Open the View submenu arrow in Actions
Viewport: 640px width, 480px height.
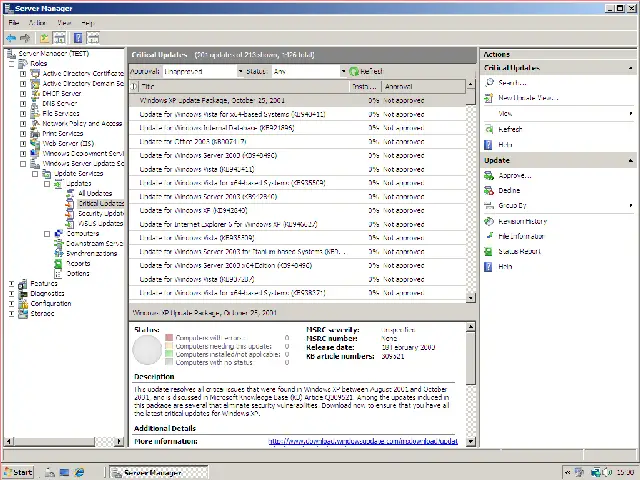click(x=631, y=113)
